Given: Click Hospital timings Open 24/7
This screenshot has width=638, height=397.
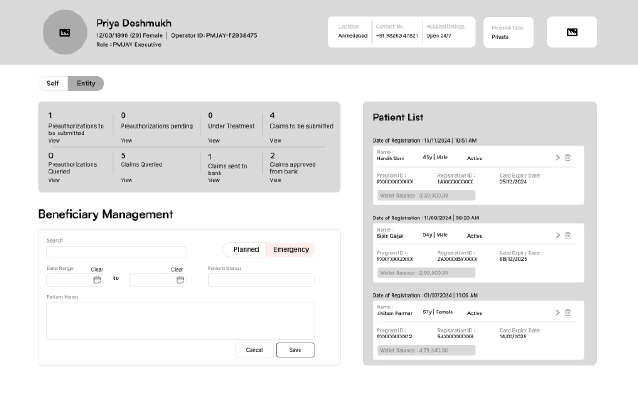Looking at the screenshot, I should [446, 31].
